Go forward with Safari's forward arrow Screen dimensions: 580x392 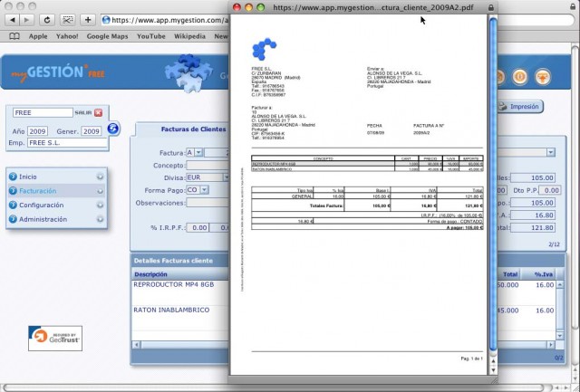(x=26, y=20)
